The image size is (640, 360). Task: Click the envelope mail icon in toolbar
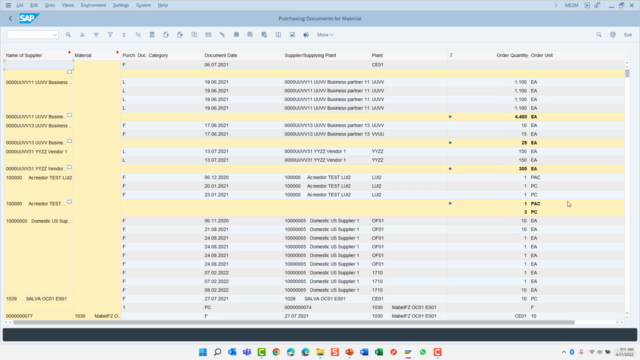[x=208, y=35]
